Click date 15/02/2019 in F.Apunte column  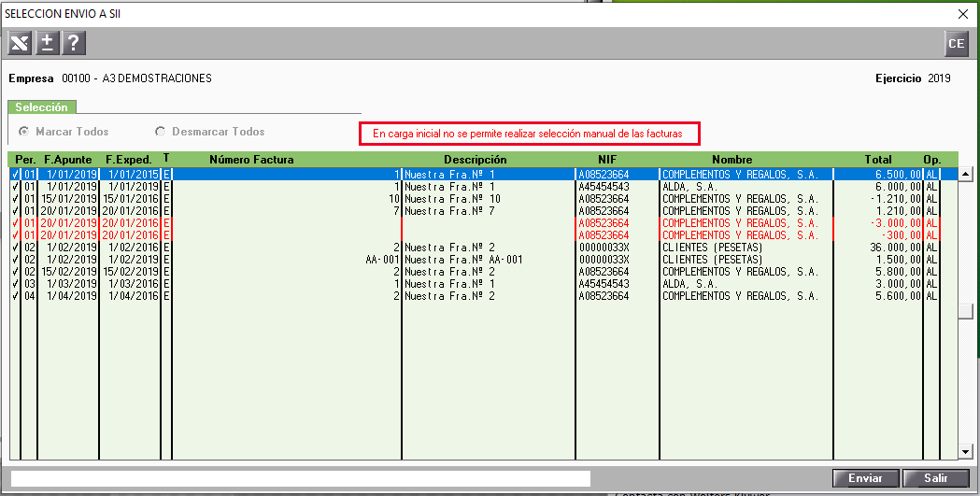[x=69, y=272]
